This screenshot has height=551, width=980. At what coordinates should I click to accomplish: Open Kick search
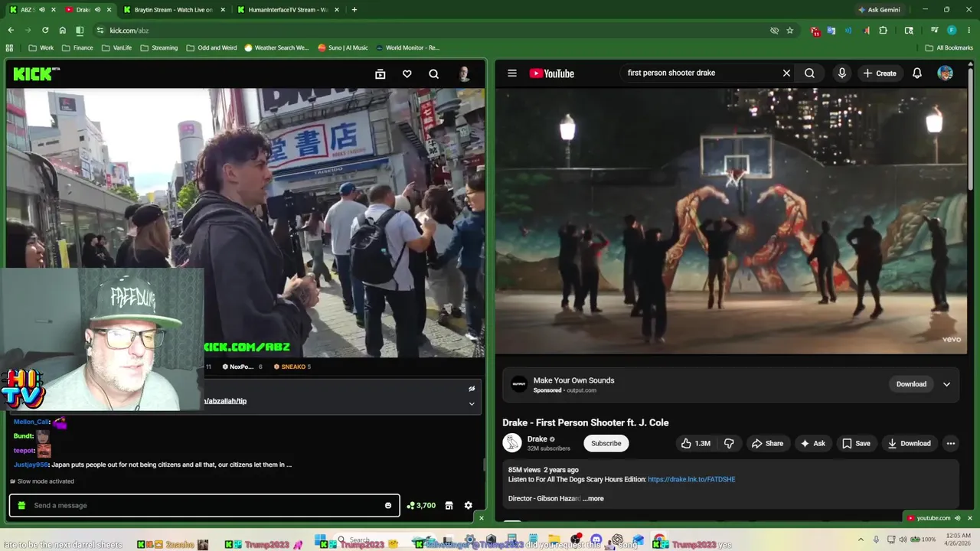click(x=433, y=74)
